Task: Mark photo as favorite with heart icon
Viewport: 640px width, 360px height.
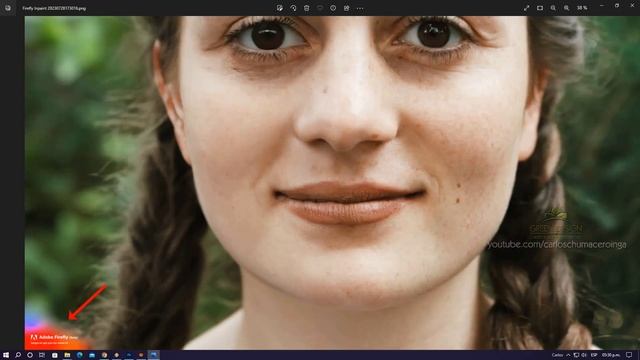Action: (320, 8)
